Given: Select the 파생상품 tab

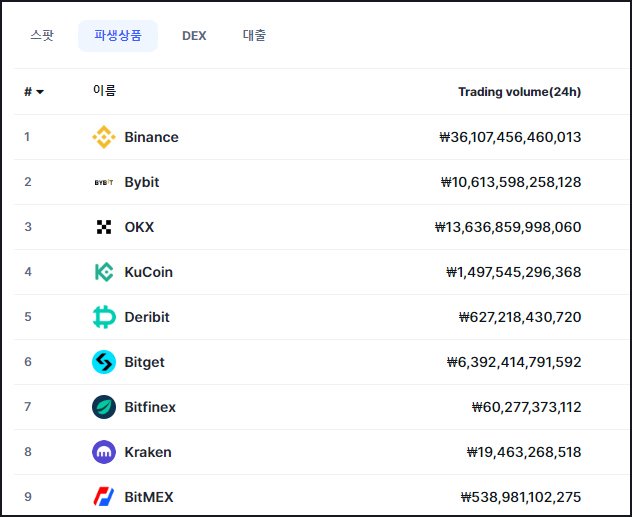Looking at the screenshot, I should (x=118, y=35).
